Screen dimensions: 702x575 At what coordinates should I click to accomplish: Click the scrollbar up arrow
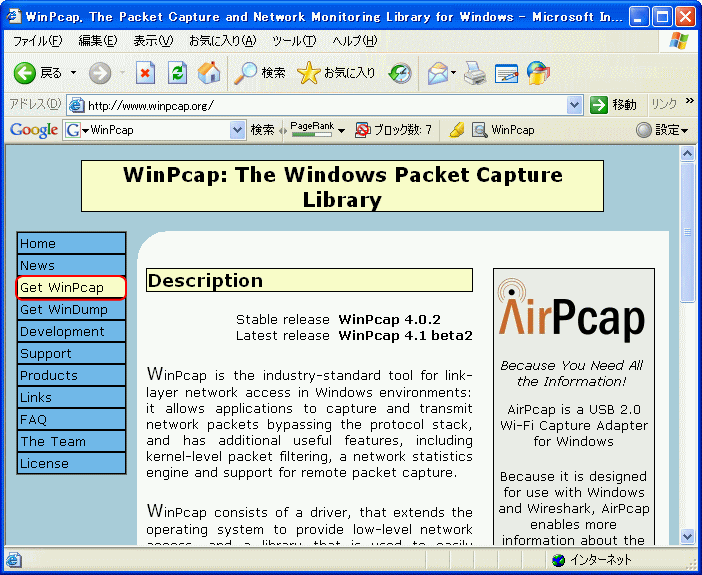pyautogui.click(x=687, y=154)
